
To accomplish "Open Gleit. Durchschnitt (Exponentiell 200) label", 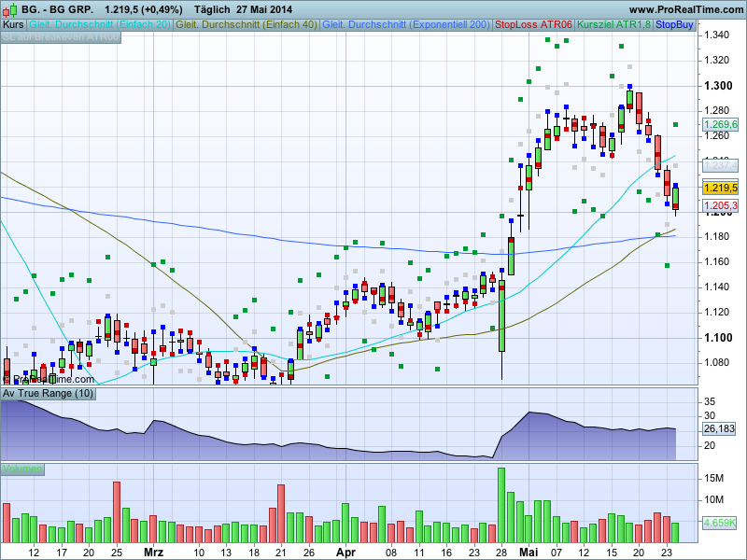I will [406, 25].
